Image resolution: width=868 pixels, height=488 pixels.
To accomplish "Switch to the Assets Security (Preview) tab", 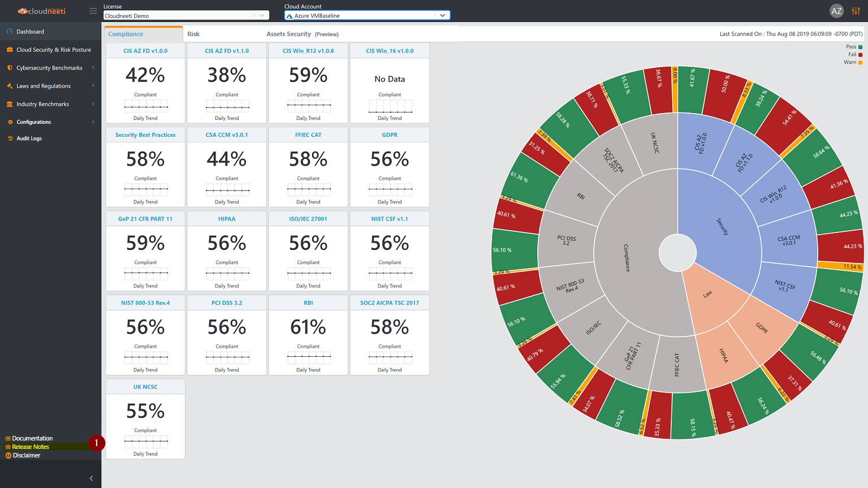I will point(303,34).
